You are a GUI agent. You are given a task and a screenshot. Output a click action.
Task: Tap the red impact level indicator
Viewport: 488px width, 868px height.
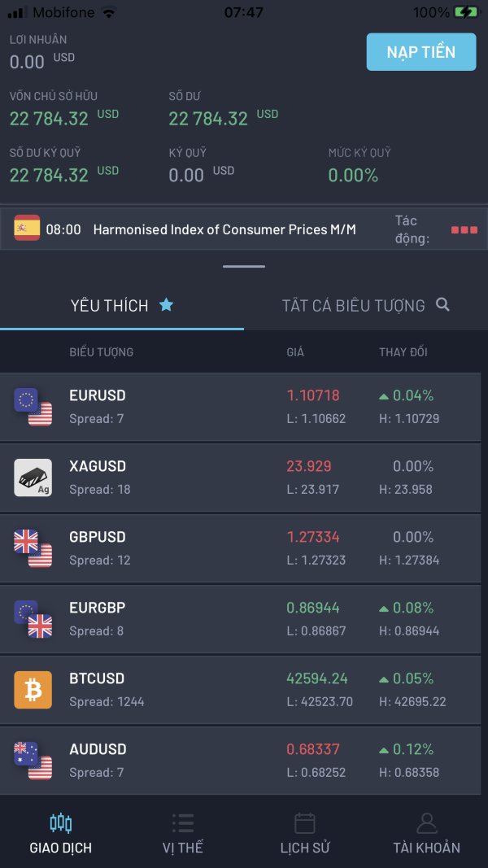pos(464,229)
